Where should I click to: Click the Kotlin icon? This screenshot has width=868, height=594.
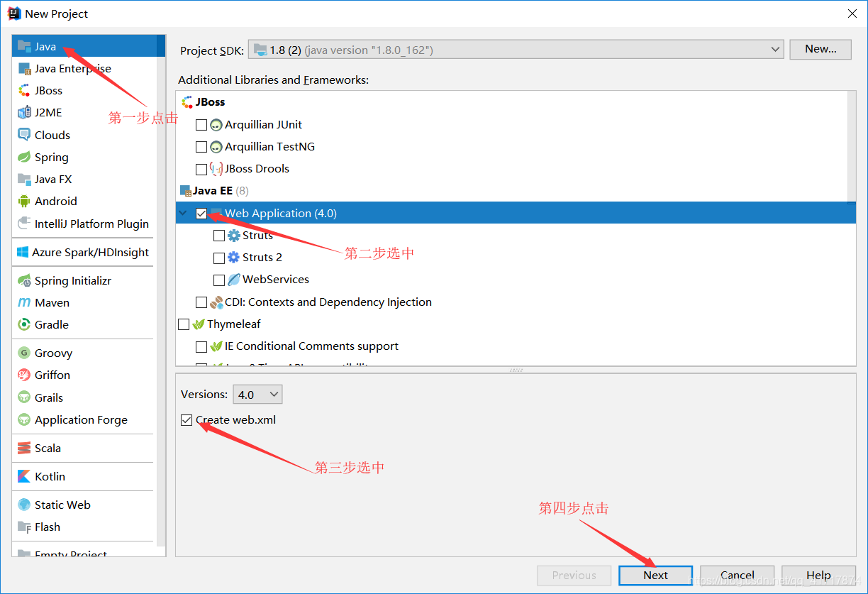(24, 476)
